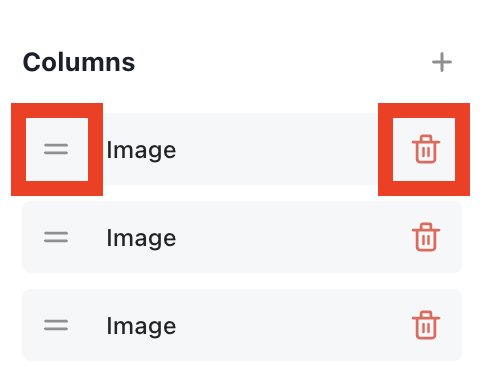Open the second Image column settings

(x=242, y=237)
